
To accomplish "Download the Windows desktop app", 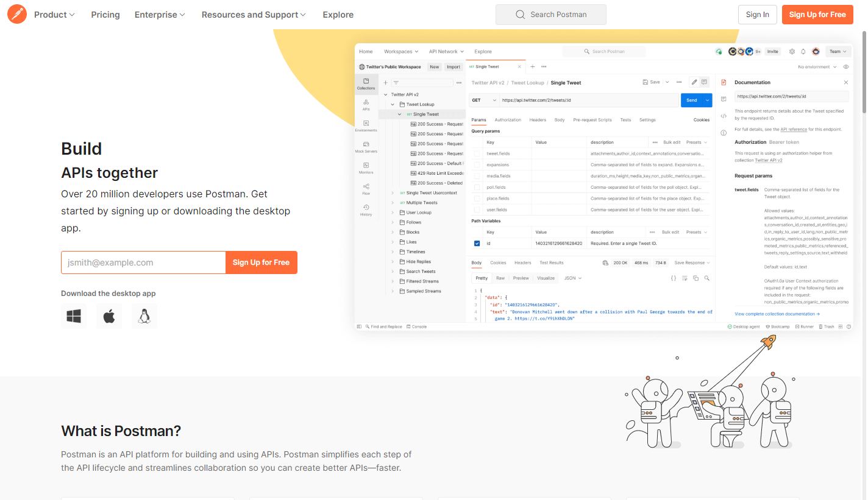I will [x=74, y=316].
